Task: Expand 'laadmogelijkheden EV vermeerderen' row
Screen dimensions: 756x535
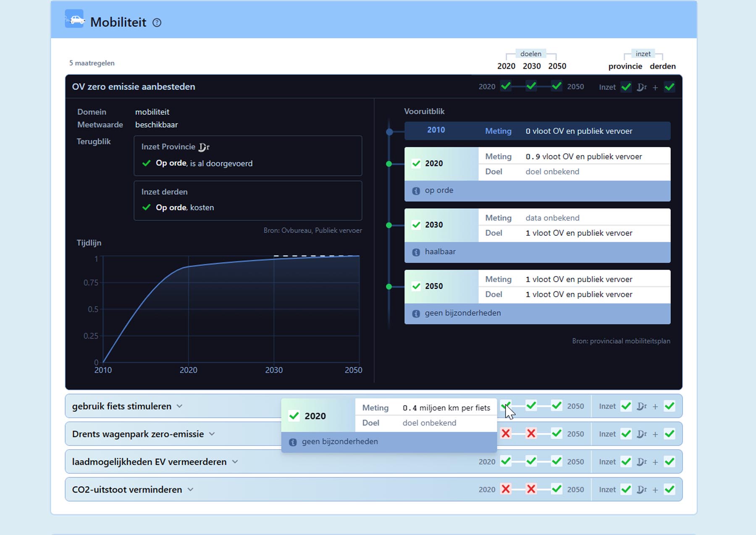Action: [235, 461]
